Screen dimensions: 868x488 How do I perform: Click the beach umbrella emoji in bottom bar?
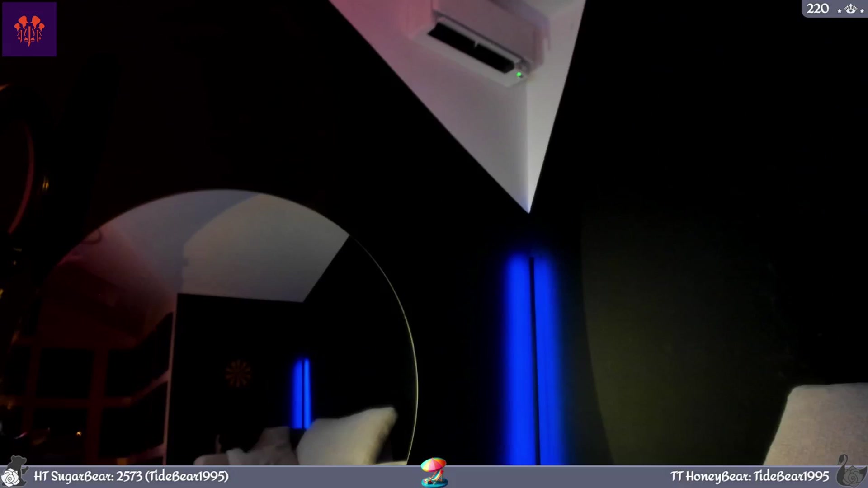click(x=434, y=472)
